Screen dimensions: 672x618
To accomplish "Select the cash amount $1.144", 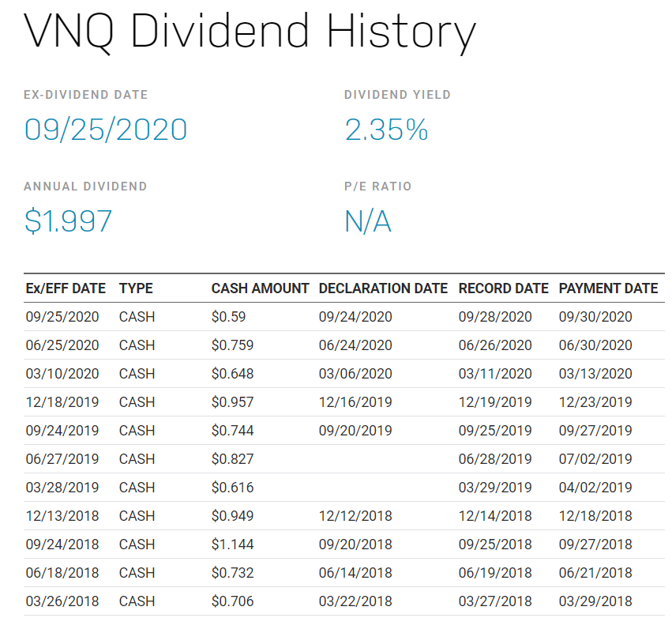I will [x=232, y=545].
